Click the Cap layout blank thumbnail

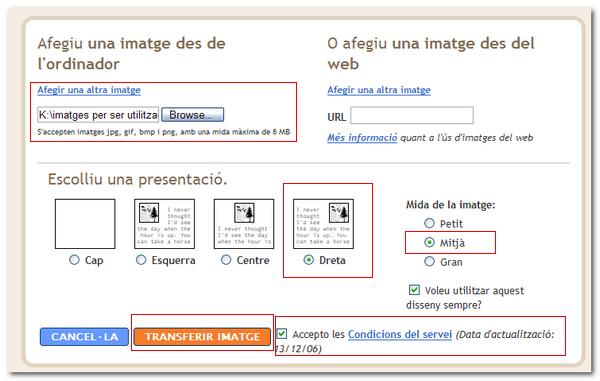85,224
